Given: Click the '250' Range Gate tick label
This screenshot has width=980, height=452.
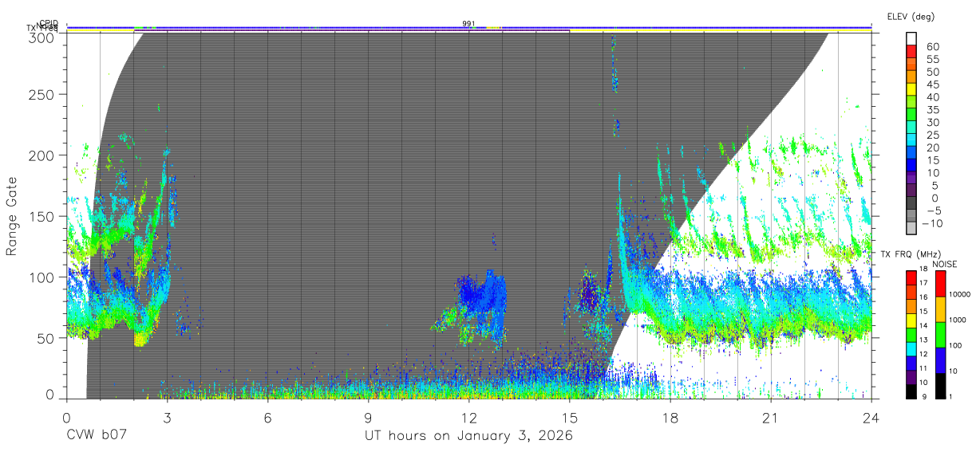Looking at the screenshot, I should pos(41,95).
